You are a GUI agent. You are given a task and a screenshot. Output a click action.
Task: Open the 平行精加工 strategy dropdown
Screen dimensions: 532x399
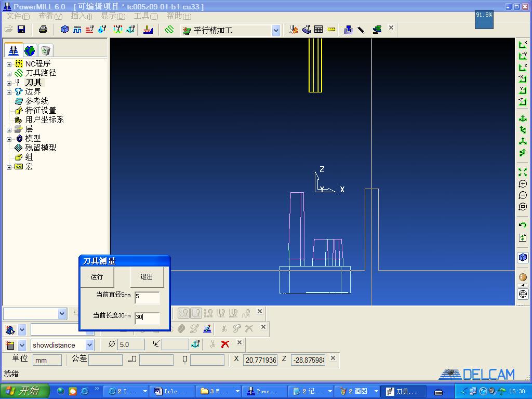tap(276, 31)
